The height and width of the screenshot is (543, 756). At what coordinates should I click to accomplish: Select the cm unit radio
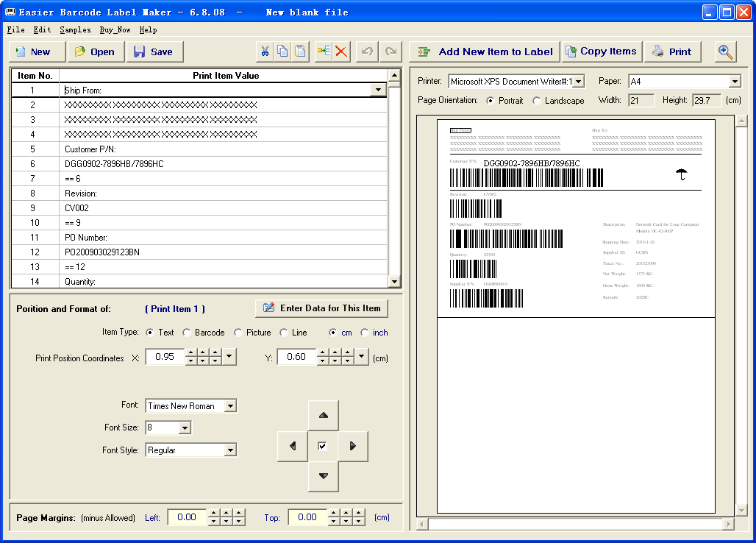(332, 333)
